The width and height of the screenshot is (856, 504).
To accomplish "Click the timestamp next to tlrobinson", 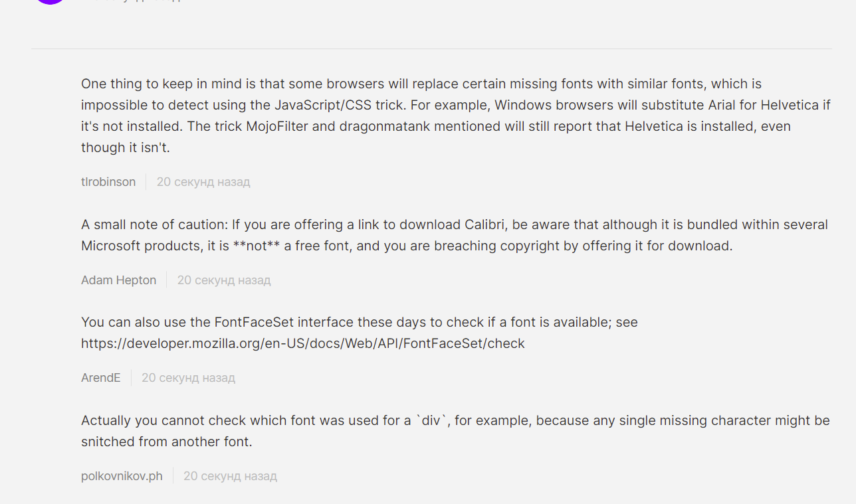I will pyautogui.click(x=203, y=182).
